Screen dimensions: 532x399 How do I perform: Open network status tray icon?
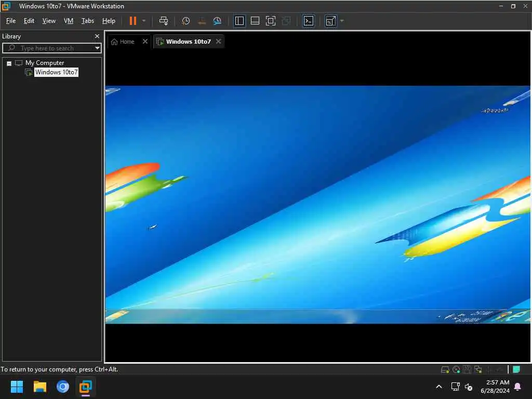[455, 387]
